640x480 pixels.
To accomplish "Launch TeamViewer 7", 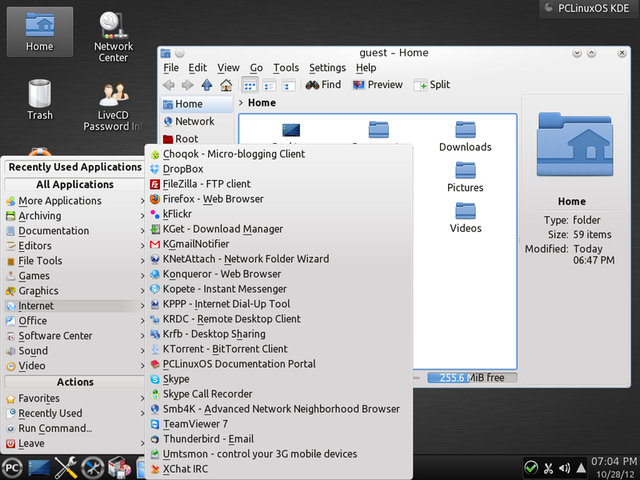I will pos(278,424).
